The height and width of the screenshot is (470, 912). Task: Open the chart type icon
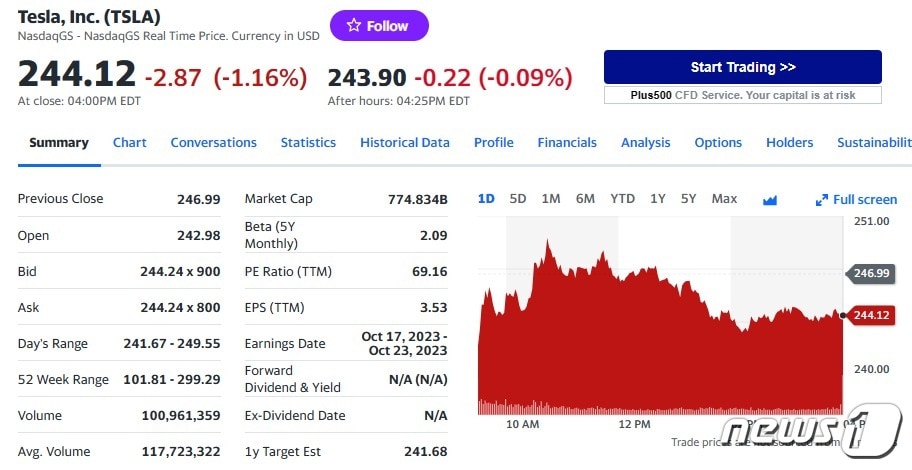tap(770, 200)
